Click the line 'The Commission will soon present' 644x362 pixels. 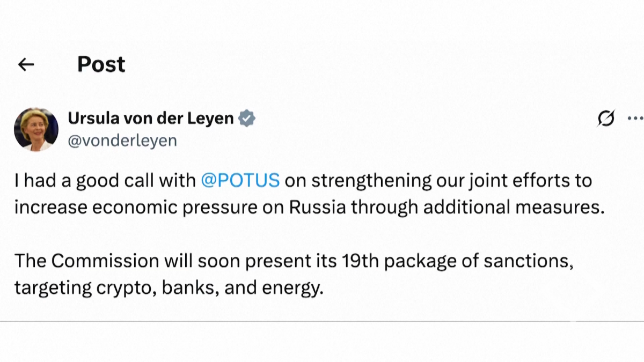tap(177, 261)
